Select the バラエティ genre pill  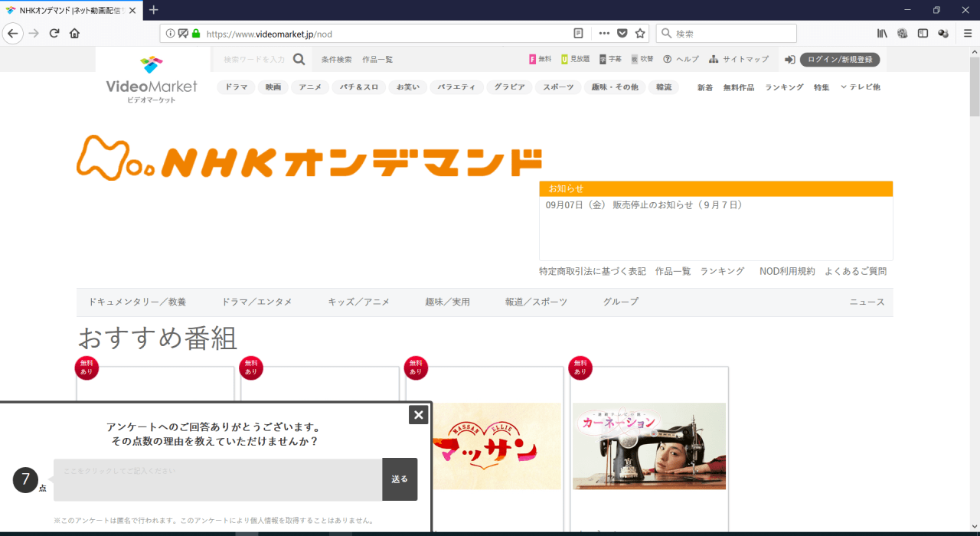pyautogui.click(x=457, y=87)
